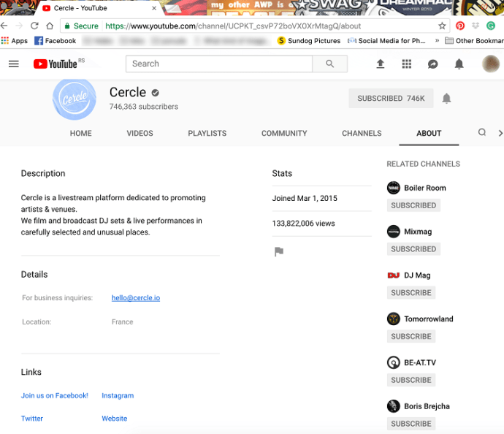Screen dimensions: 504x434
Task: Reload the page
Action: point(34,26)
